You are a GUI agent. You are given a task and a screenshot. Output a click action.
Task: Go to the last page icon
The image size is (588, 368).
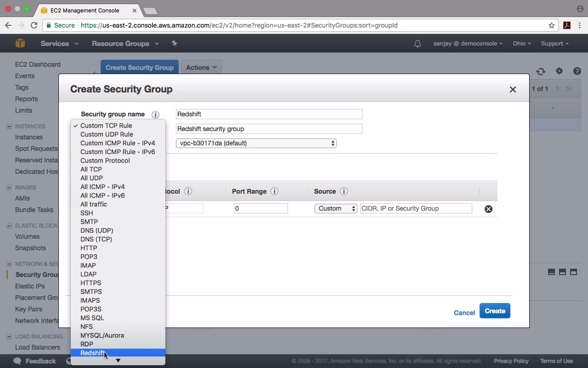[x=568, y=89]
